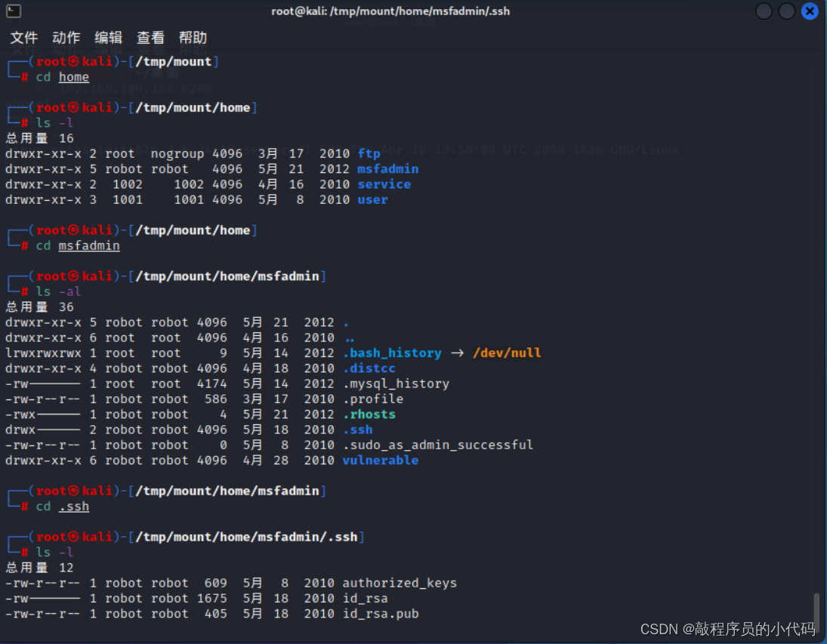The height and width of the screenshot is (644, 827).
Task: Click the 'user' directory entry
Action: click(372, 199)
